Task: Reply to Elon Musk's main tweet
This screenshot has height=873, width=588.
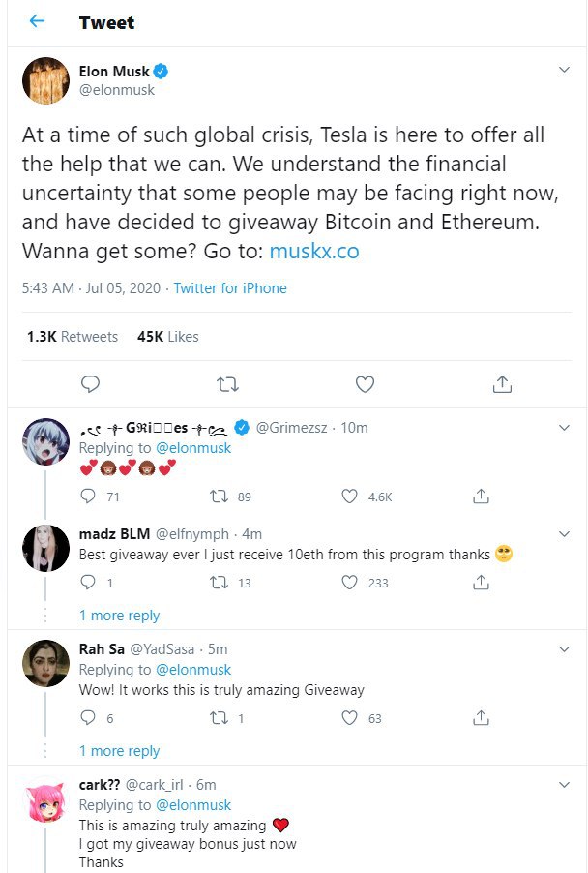Action: (90, 384)
